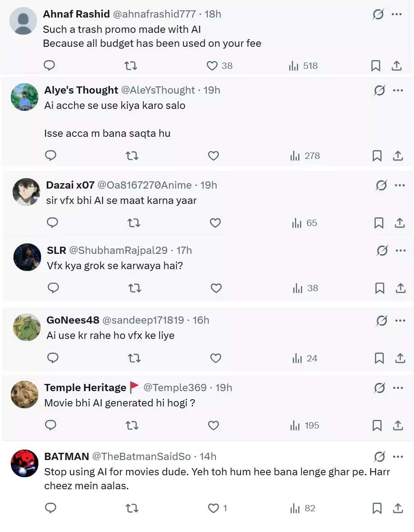Like SLR's reply asking about grok vfx
Screen dimensions: 414x532
tap(216, 288)
